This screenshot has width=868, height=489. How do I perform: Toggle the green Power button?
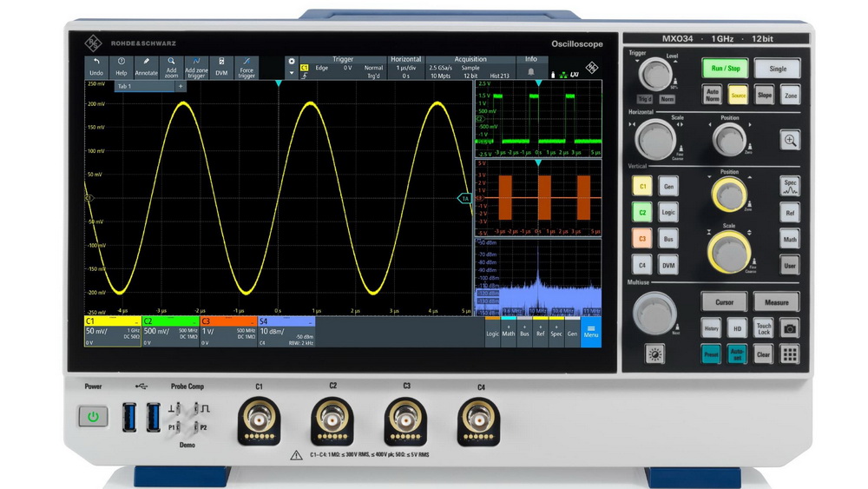93,417
